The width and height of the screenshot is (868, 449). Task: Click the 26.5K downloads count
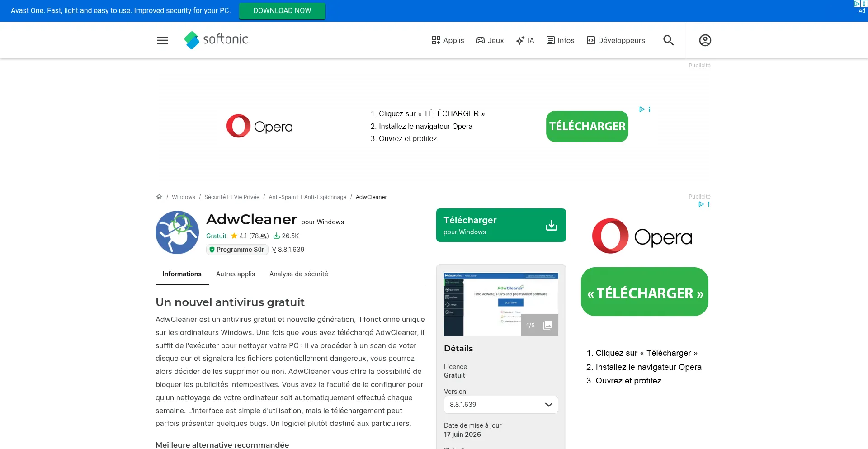286,236
